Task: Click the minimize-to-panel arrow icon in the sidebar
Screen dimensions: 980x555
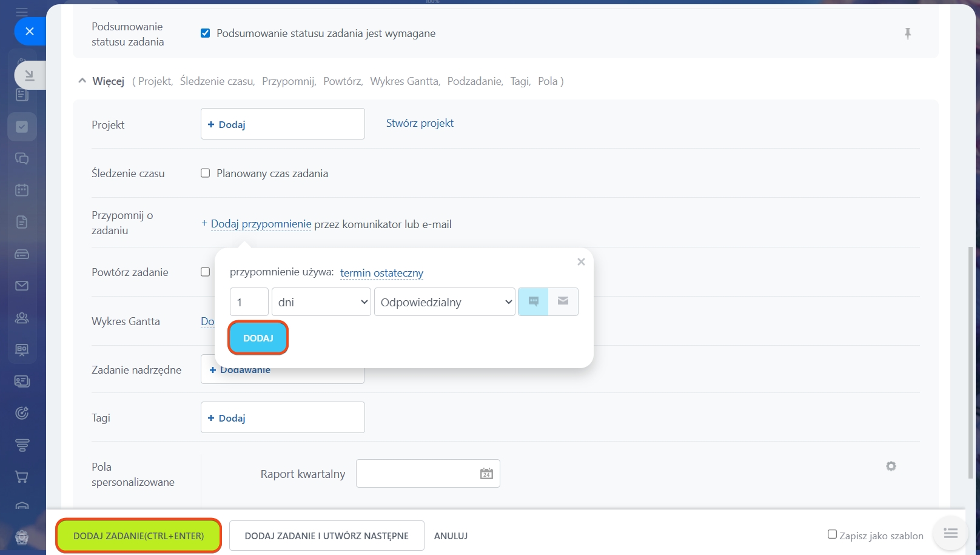Action: click(29, 75)
